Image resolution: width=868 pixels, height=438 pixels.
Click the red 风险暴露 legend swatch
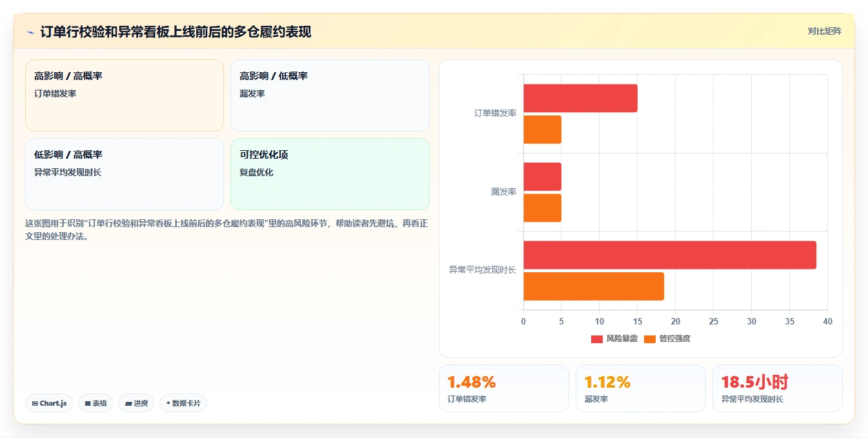[597, 339]
